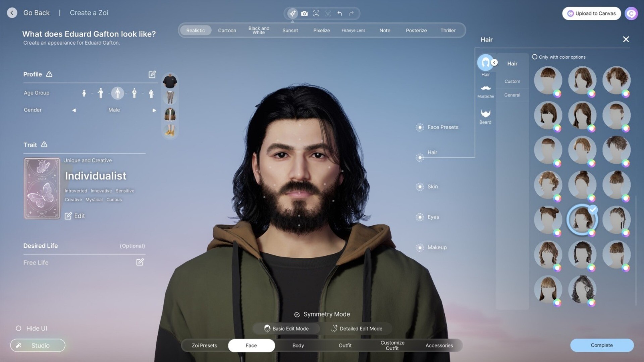Click the Go Back arrow icon
This screenshot has height=362, width=644.
12,13
